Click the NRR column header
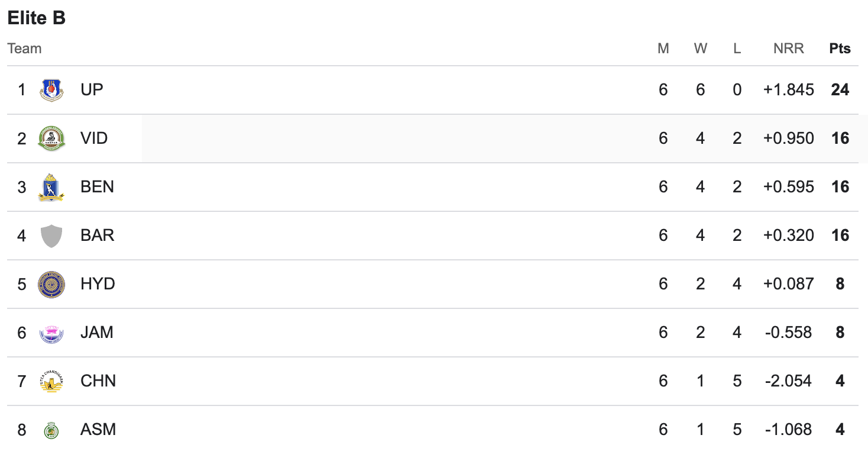This screenshot has height=451, width=868. [x=789, y=49]
